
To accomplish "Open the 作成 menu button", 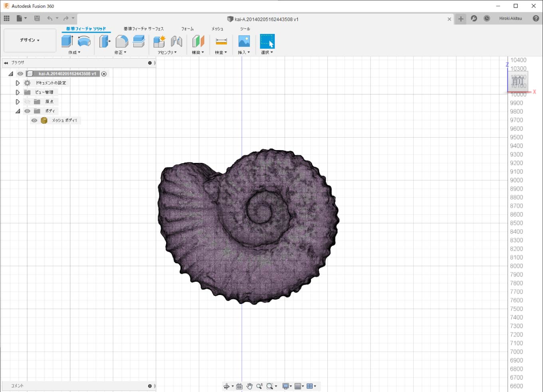I will pyautogui.click(x=74, y=52).
